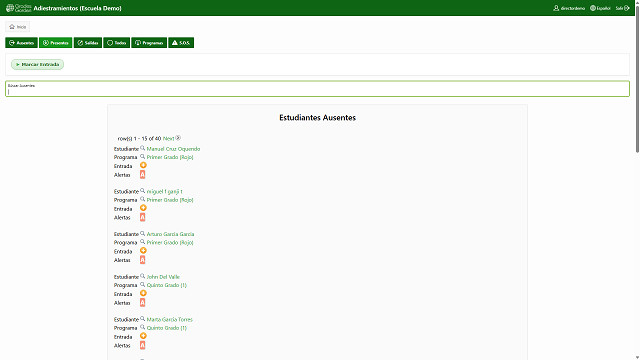Click the Grados Guardian logo icon
Viewport: 640px width, 360px height.
point(19,8)
